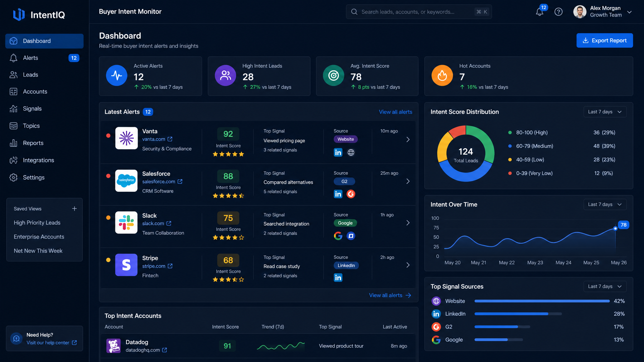Click the IntentIQ logo icon

[19, 14]
